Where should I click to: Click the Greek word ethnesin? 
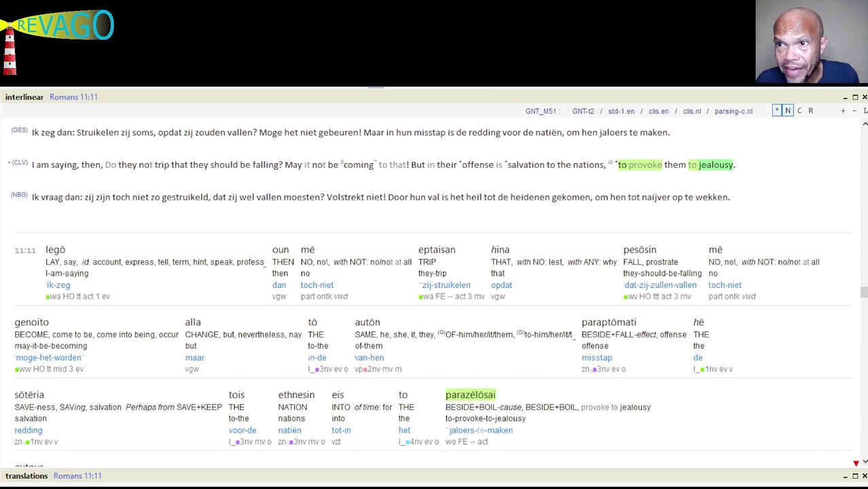pos(296,395)
